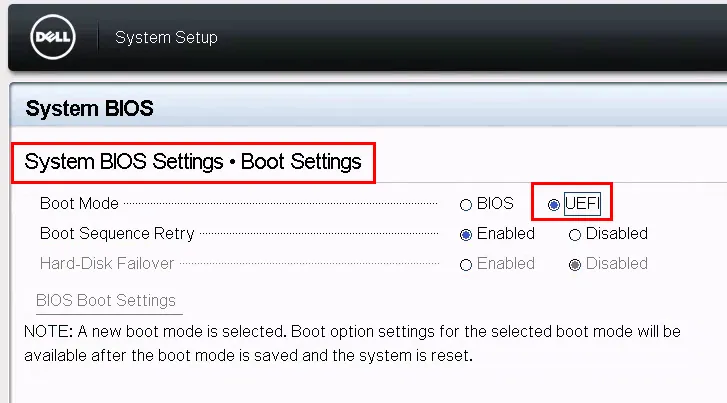The width and height of the screenshot is (727, 403).
Task: Click the 'BIOS' option text for Boot Mode
Action: point(495,204)
